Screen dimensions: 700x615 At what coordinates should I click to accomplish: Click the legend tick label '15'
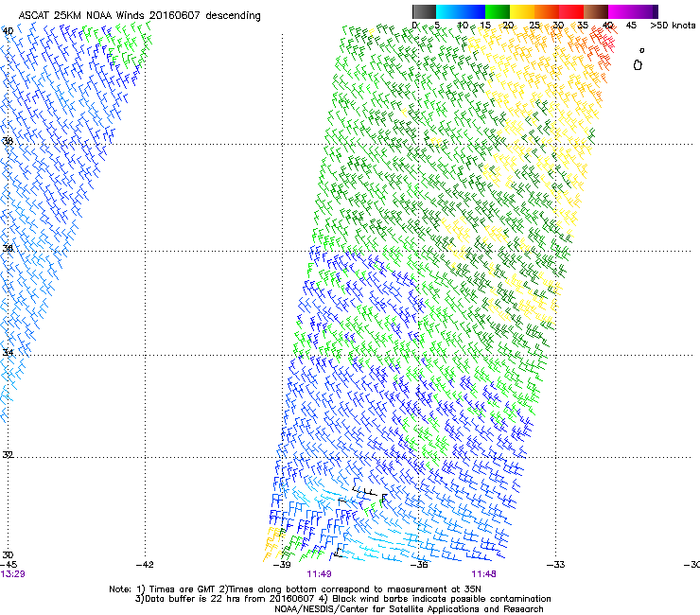[x=485, y=26]
